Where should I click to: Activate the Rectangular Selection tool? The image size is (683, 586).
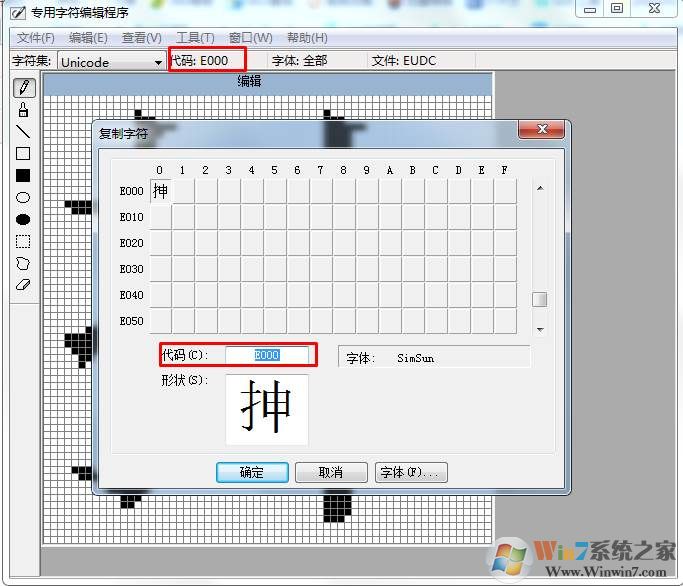tap(23, 241)
